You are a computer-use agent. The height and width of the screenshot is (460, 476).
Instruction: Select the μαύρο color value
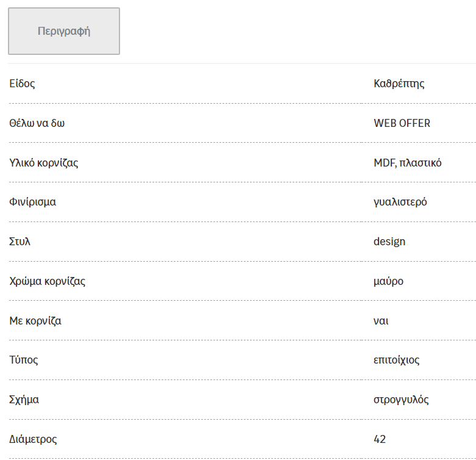point(388,281)
